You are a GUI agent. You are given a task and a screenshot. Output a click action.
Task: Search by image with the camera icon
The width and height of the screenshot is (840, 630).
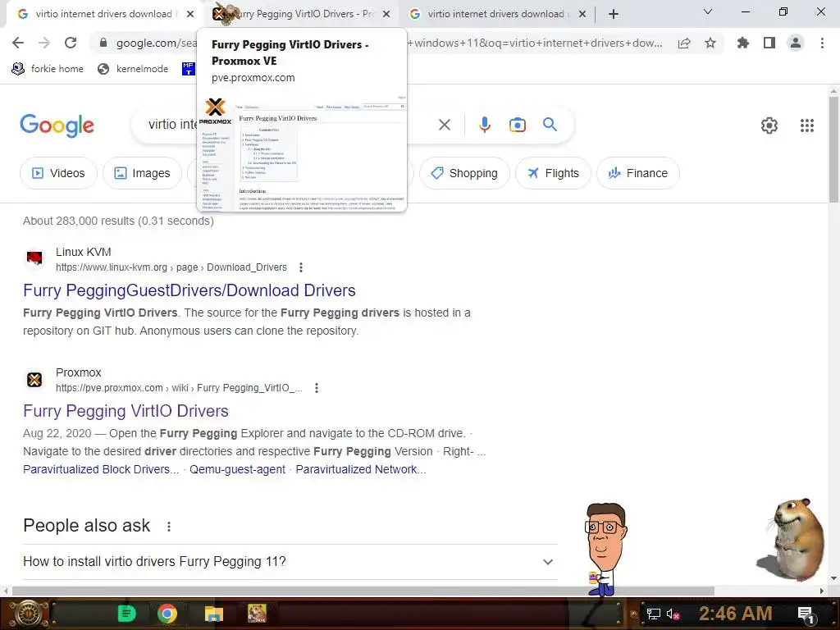pos(517,125)
